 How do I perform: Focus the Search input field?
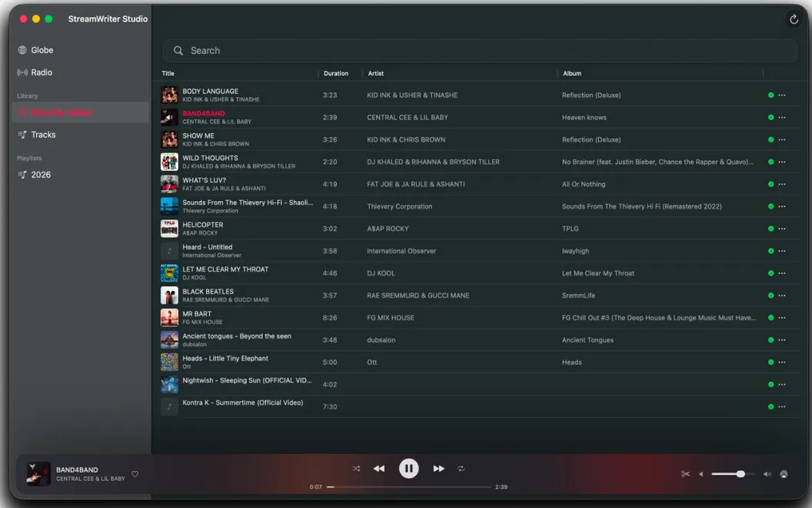pyautogui.click(x=480, y=51)
